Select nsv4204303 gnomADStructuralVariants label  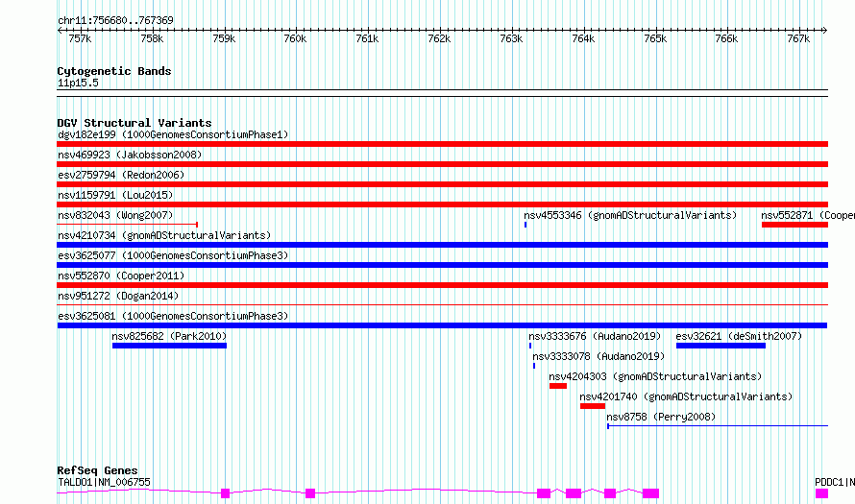click(x=655, y=376)
